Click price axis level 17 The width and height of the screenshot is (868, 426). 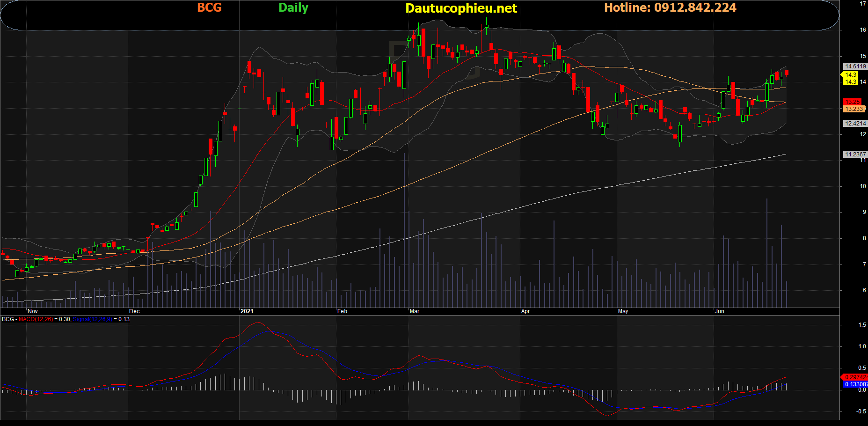coord(863,4)
